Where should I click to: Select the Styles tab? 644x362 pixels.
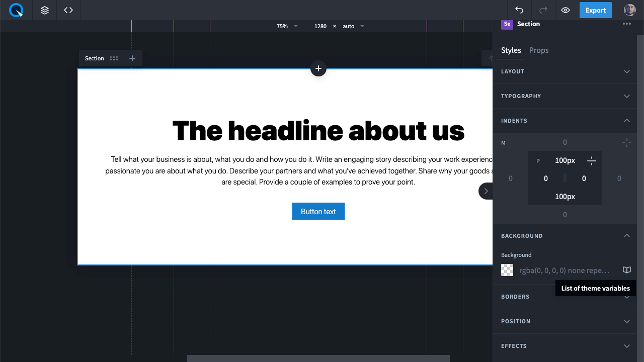[x=511, y=50]
